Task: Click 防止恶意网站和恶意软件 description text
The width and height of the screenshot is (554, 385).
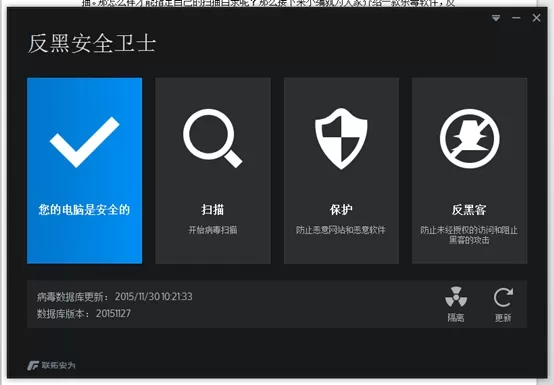Action: click(341, 230)
